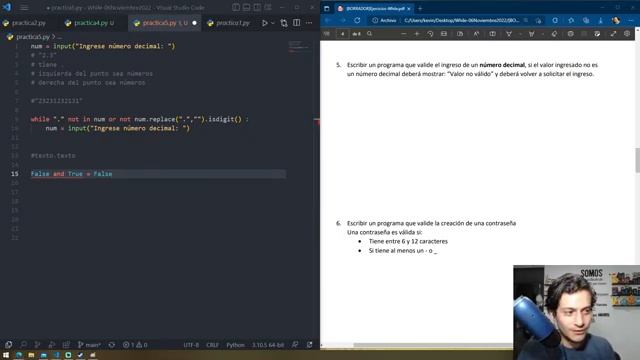
Task: Change file encoding UTF-8
Action: (191, 345)
